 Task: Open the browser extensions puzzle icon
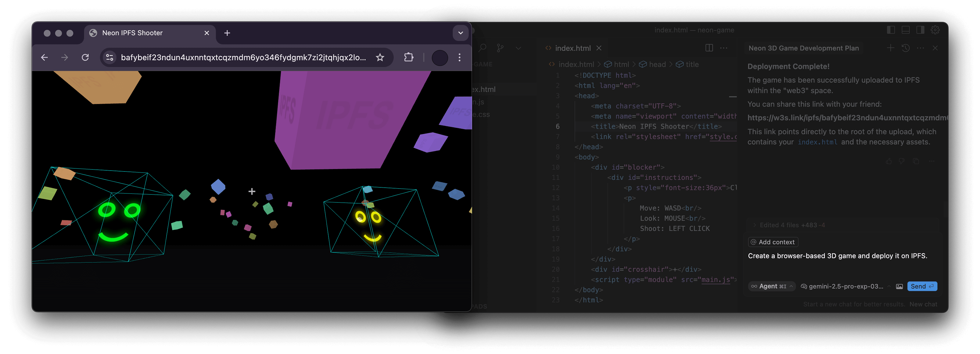[409, 57]
